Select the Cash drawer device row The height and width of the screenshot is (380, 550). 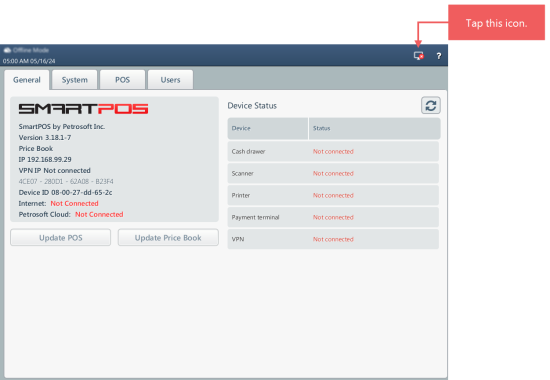click(333, 152)
